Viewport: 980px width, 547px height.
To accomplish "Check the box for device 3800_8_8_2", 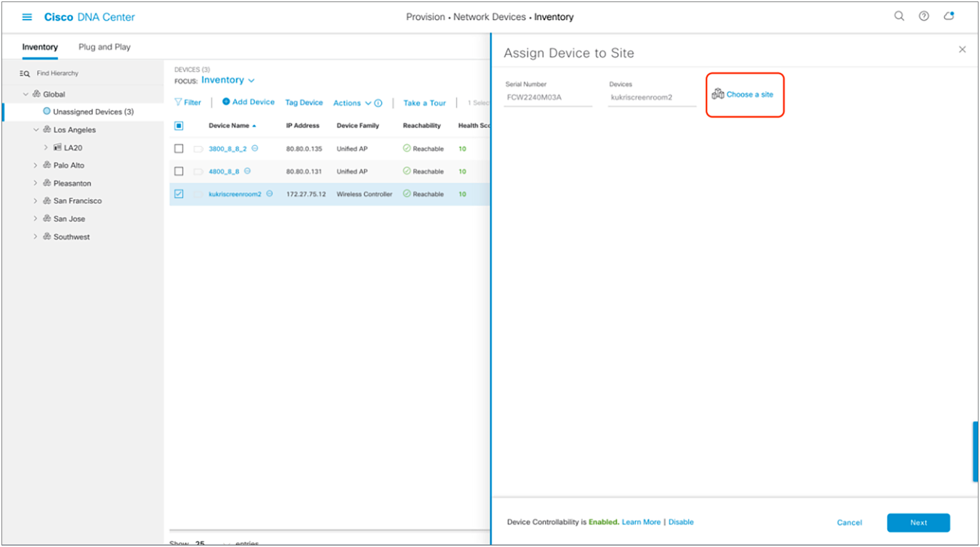I will (x=179, y=148).
